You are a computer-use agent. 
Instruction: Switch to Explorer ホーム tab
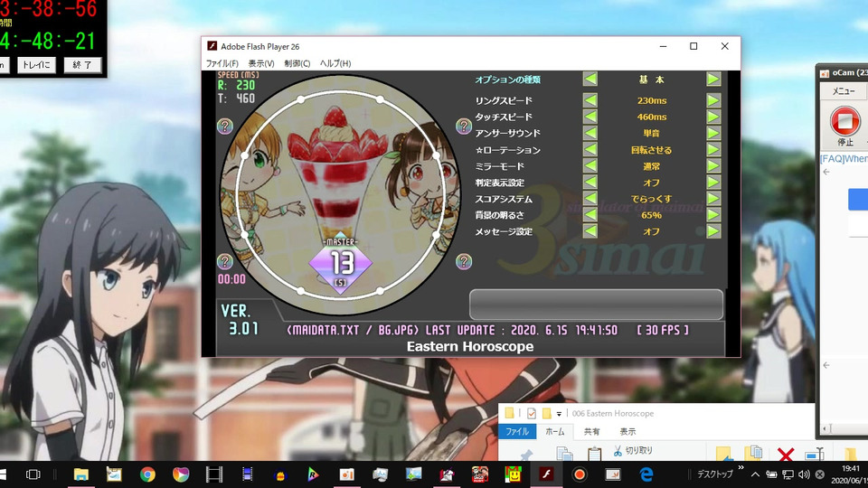pos(554,432)
